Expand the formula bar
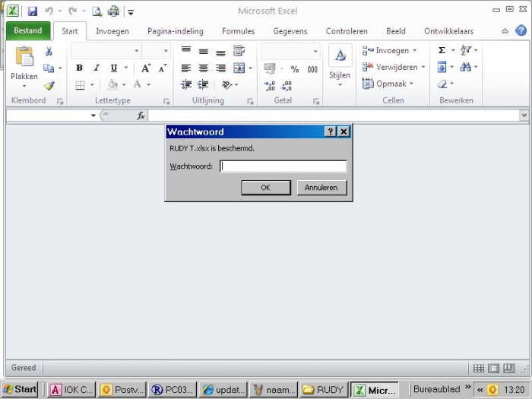Screen dimensions: 532x399 [524, 116]
